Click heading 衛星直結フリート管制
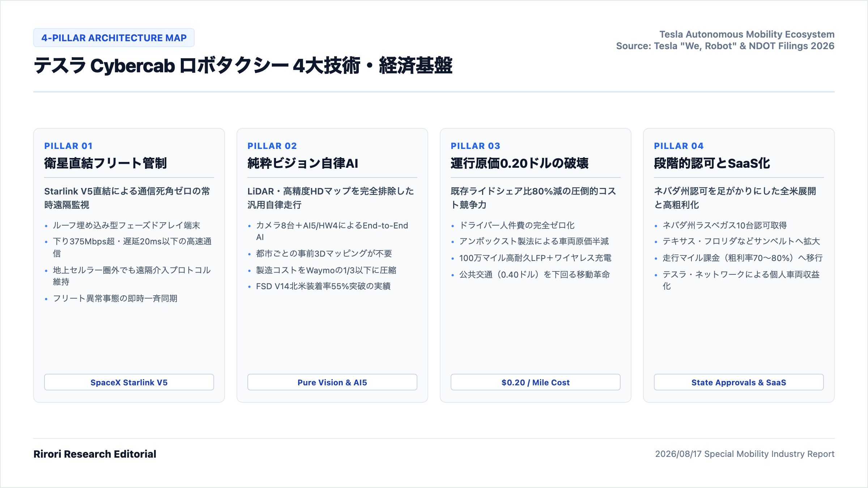This screenshot has width=868, height=488. point(105,163)
